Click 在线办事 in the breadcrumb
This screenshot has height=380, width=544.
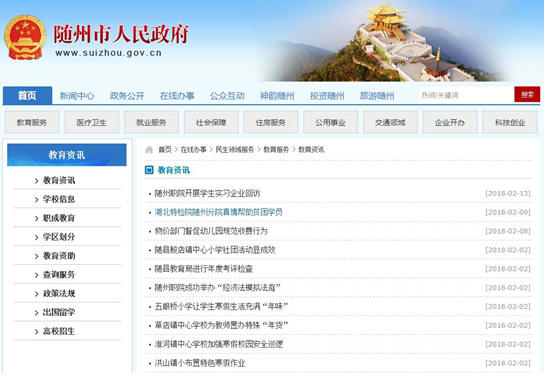(194, 150)
